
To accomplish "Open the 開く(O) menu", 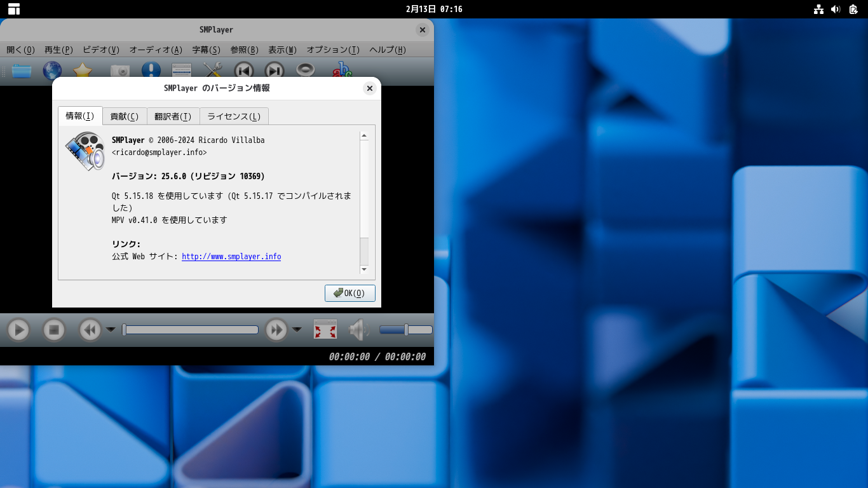I will [x=21, y=50].
